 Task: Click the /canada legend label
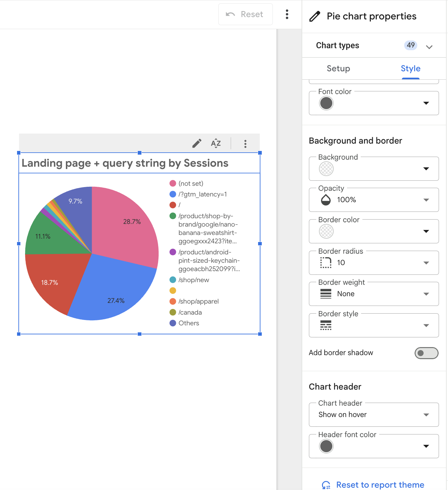tap(190, 312)
